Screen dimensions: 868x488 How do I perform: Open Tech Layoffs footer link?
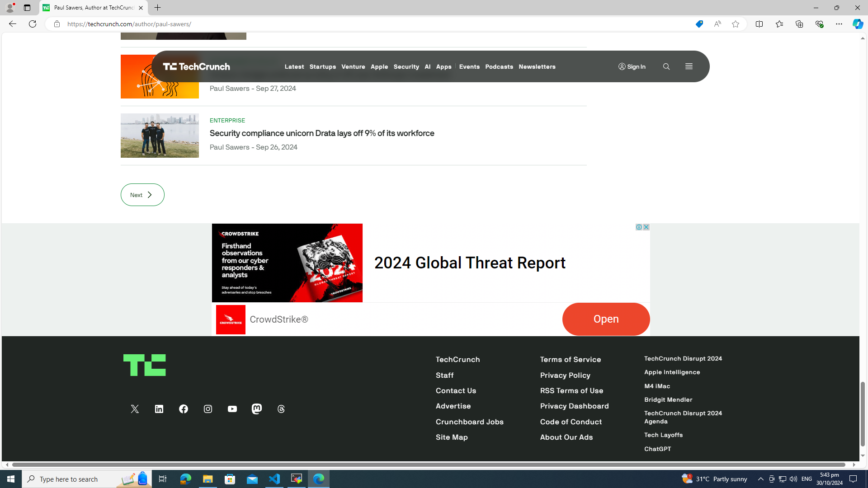pyautogui.click(x=663, y=435)
